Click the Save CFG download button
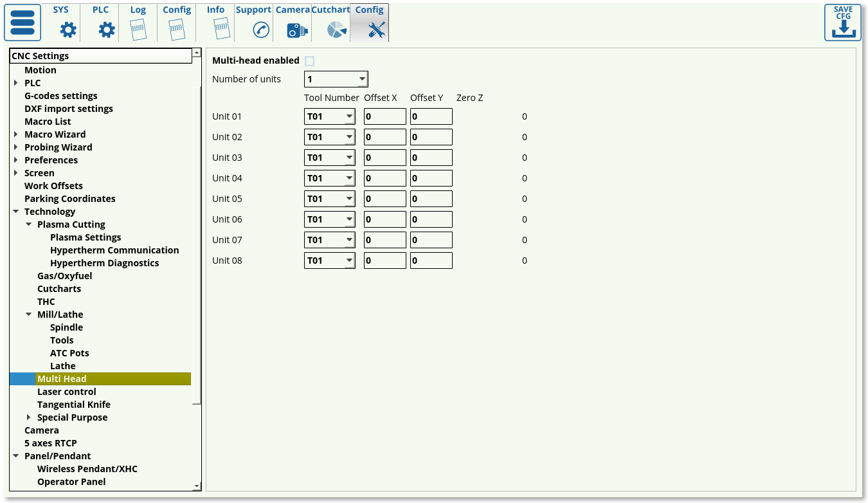This screenshot has width=868, height=503. point(842,23)
